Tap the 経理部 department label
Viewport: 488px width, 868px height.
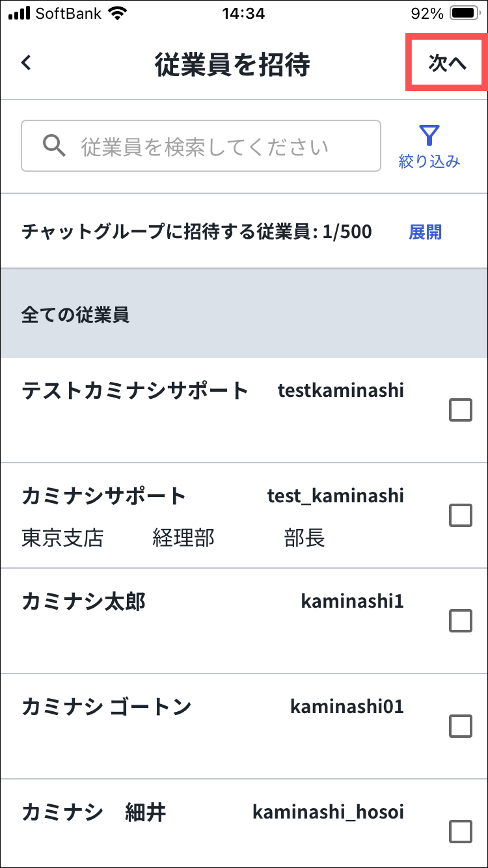183,538
